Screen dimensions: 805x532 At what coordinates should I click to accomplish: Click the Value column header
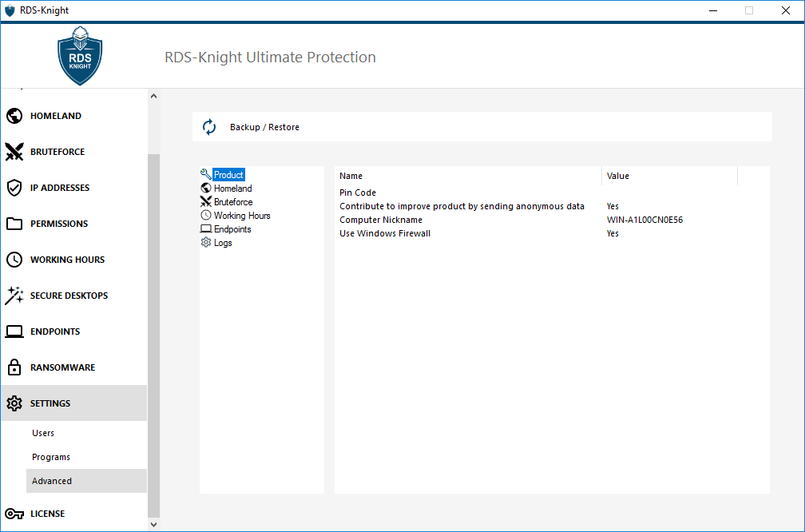(x=618, y=176)
